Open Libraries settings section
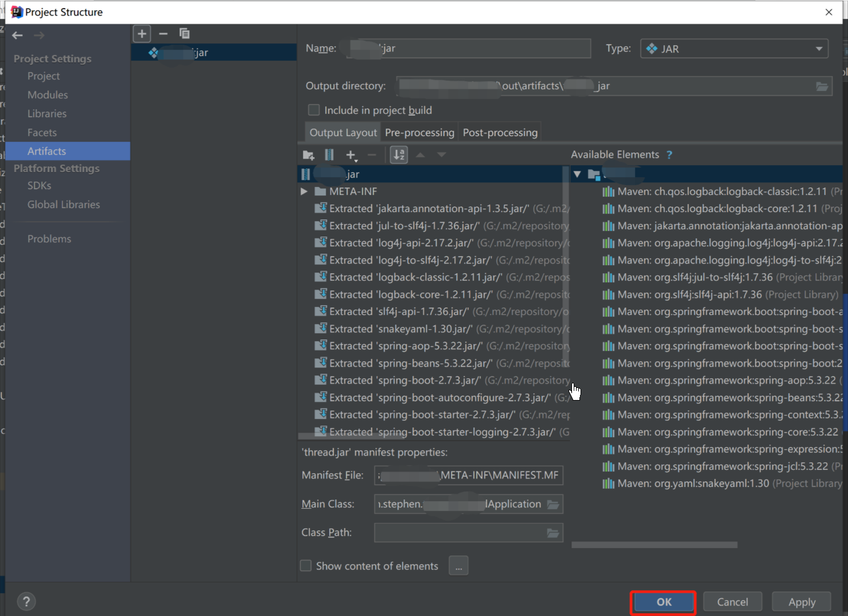Image resolution: width=848 pixels, height=616 pixels. pyautogui.click(x=47, y=114)
